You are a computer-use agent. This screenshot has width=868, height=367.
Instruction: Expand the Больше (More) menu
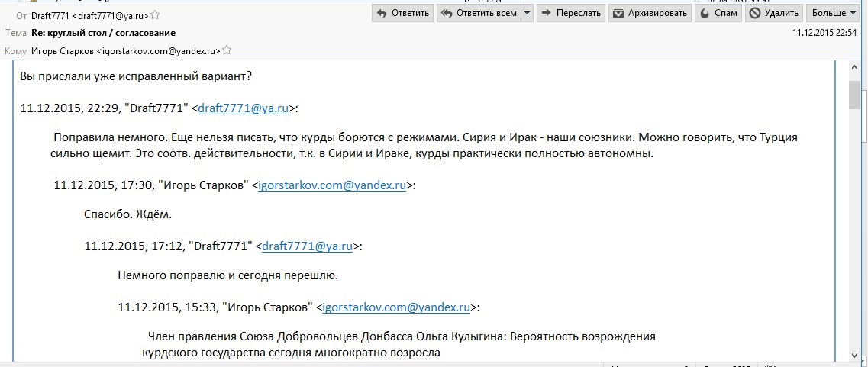tap(834, 13)
